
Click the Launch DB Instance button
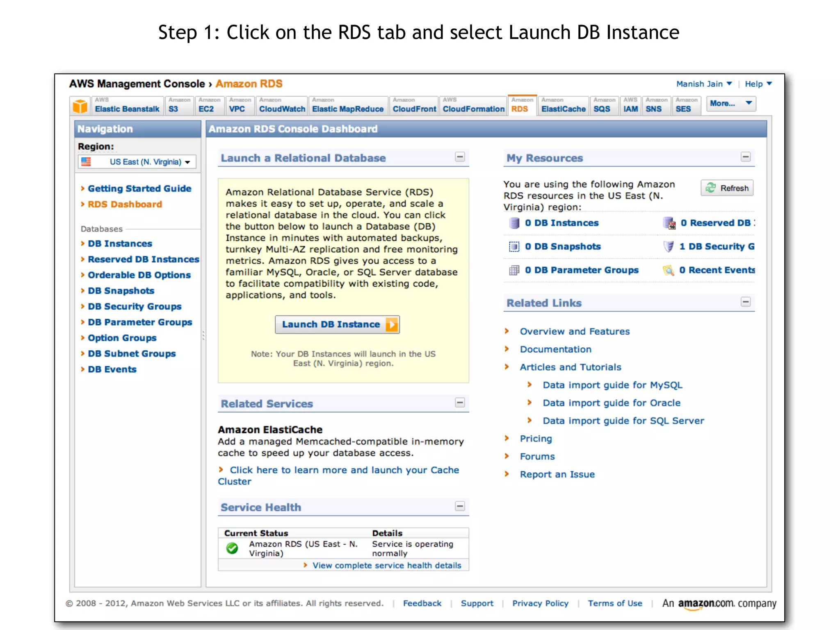(x=337, y=324)
